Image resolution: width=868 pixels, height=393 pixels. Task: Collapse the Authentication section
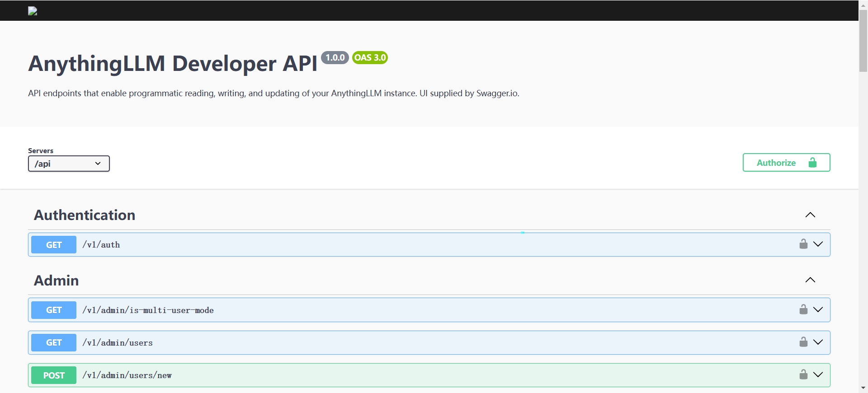(810, 215)
